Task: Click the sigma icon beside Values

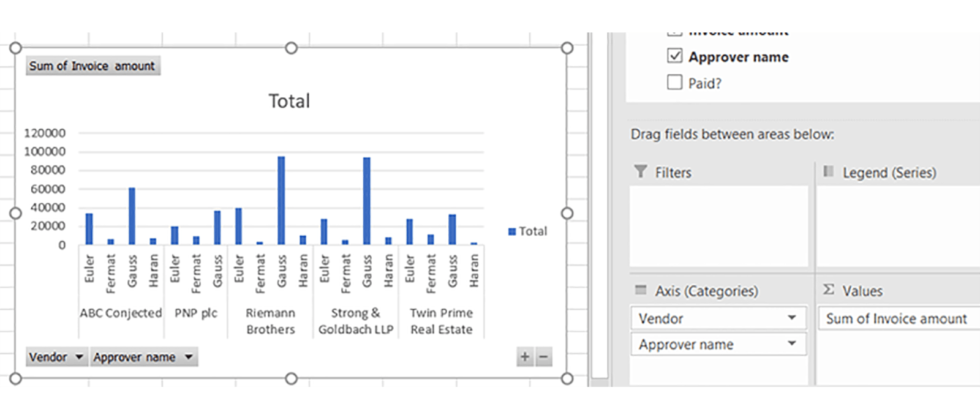Action: coord(828,290)
